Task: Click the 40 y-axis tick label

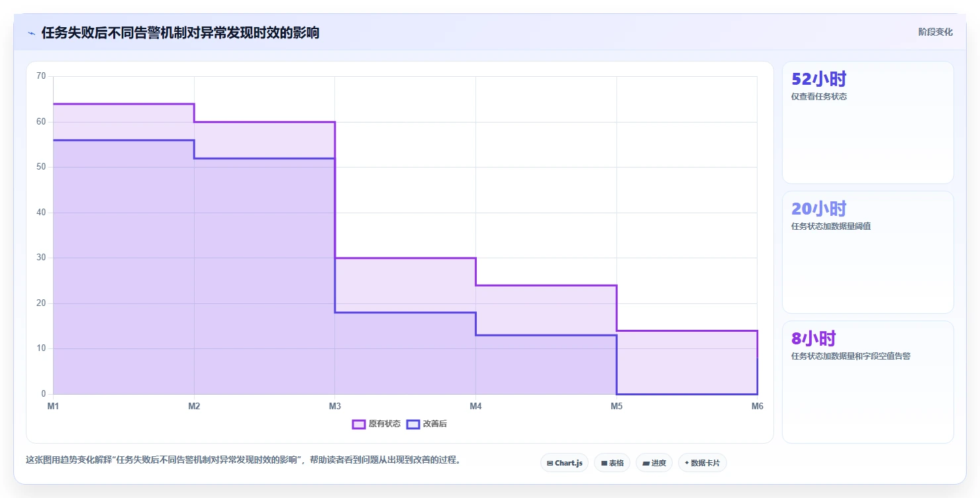Action: 41,213
